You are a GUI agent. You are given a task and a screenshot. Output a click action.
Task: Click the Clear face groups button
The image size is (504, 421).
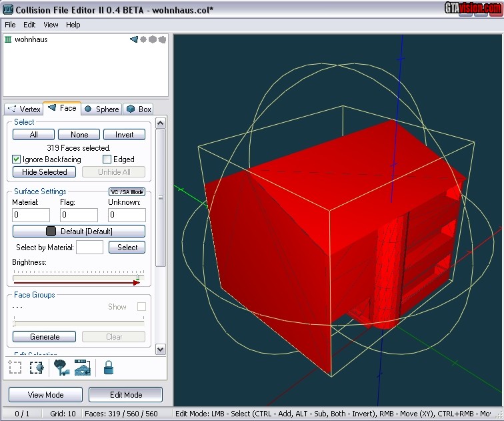pyautogui.click(x=114, y=337)
